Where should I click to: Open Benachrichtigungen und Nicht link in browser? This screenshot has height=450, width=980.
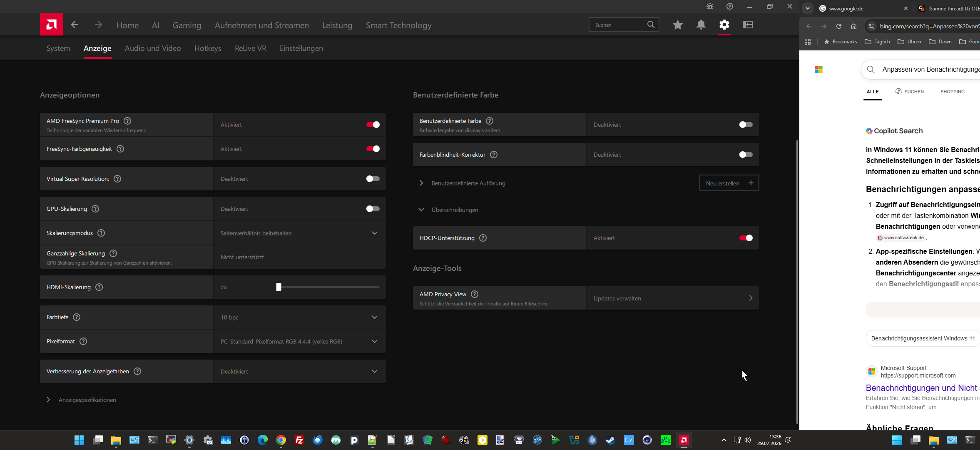pyautogui.click(x=922, y=388)
